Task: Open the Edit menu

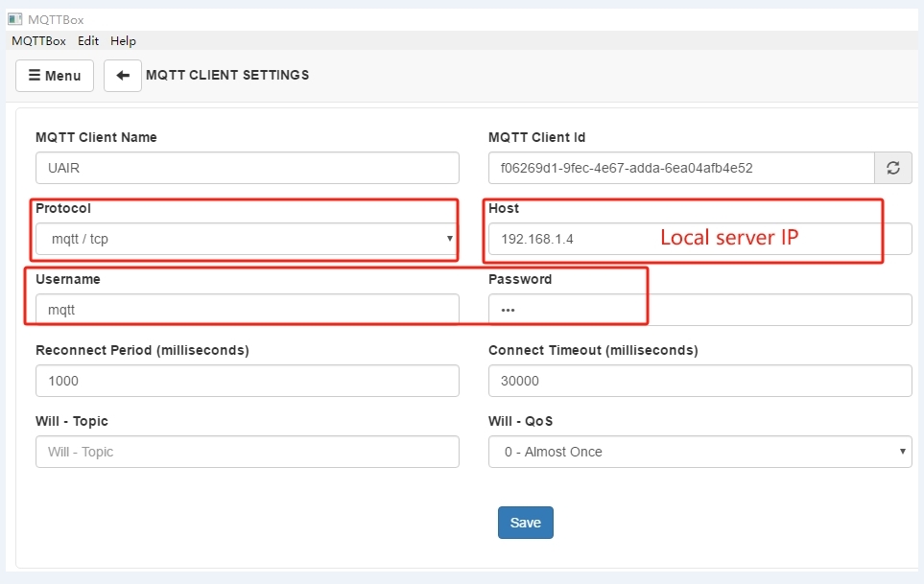Action: 88,41
